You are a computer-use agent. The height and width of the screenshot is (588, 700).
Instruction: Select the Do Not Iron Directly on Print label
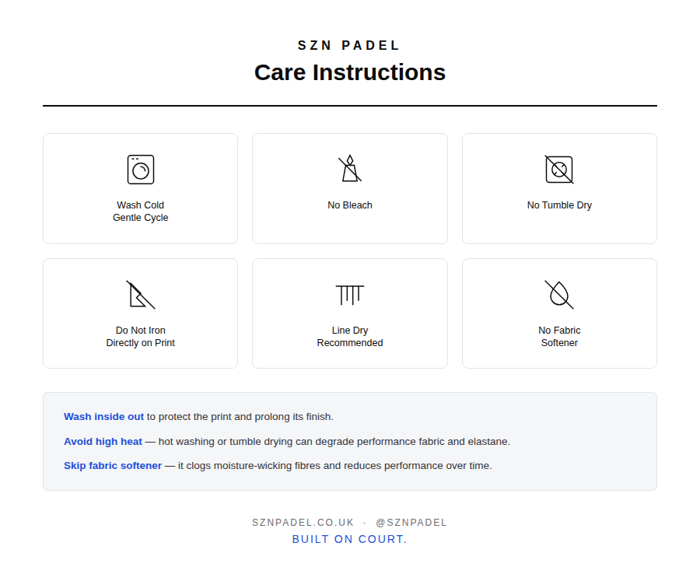tap(140, 337)
